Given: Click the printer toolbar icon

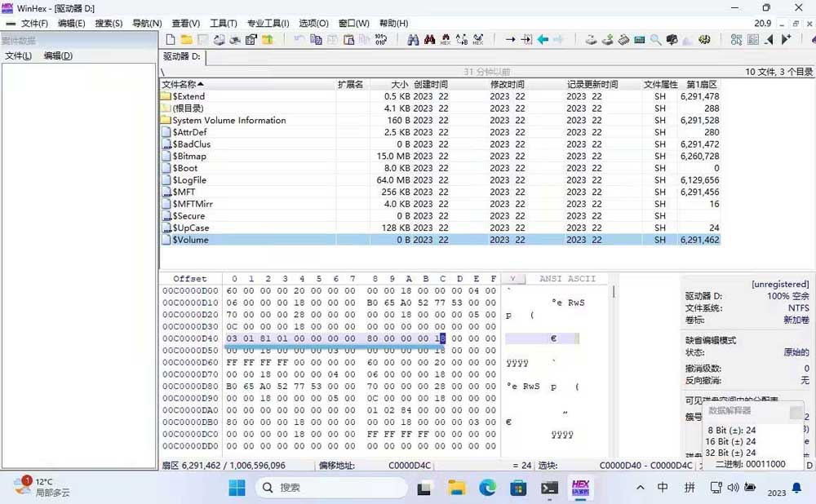Looking at the screenshot, I should pos(235,39).
